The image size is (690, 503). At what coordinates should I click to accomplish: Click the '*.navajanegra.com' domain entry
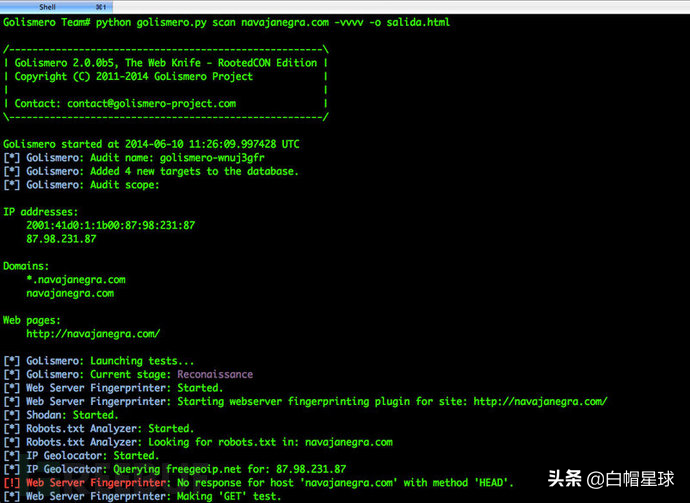[x=76, y=280]
